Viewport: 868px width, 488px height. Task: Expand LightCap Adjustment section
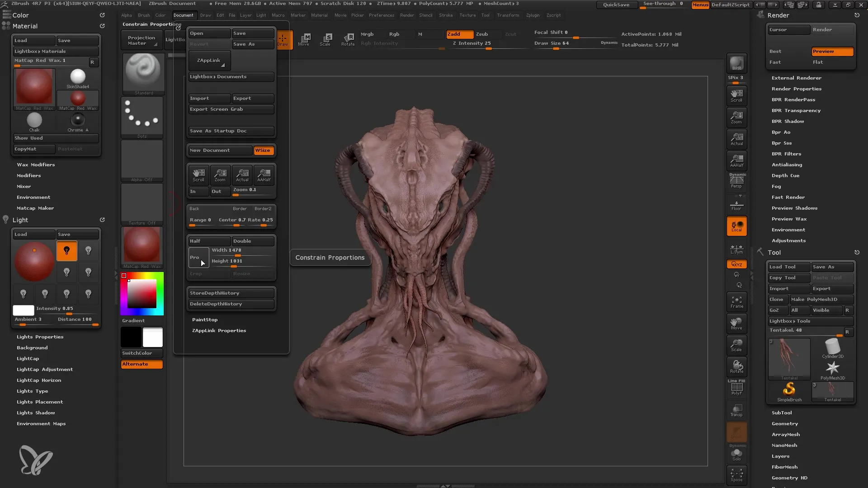45,370
